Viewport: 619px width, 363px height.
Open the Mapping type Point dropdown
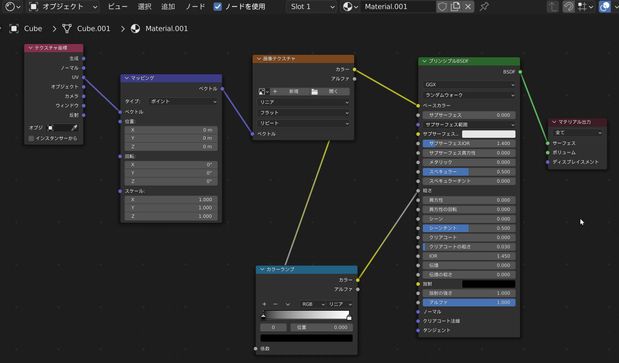pos(184,101)
